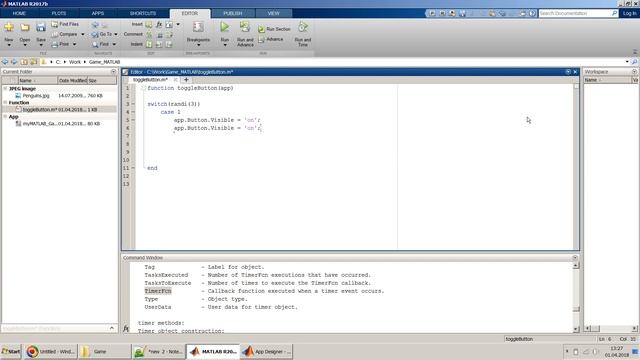Click Run and Time icon
This screenshot has height=360, width=640.
(303, 27)
